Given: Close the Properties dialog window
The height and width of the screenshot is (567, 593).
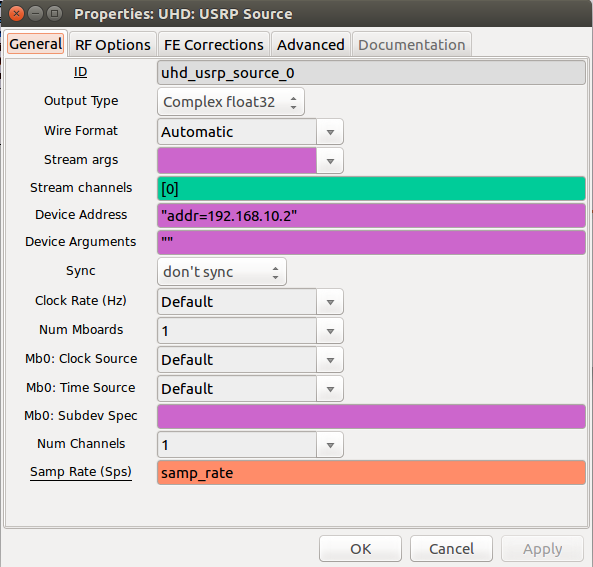Looking at the screenshot, I should pyautogui.click(x=16, y=14).
